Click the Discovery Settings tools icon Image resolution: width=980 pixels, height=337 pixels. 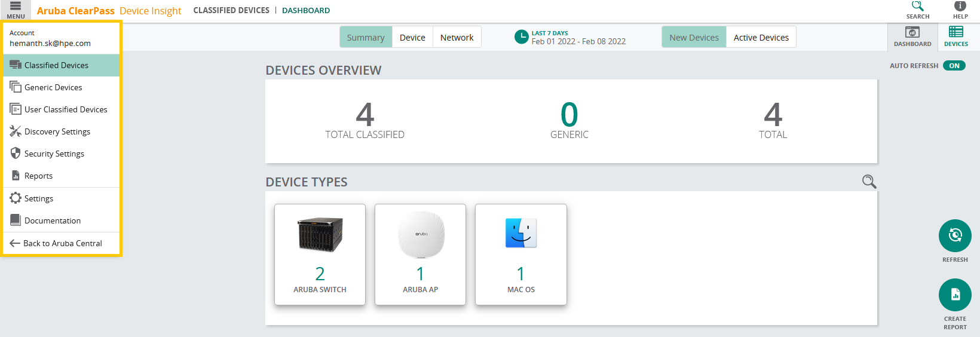tap(16, 131)
